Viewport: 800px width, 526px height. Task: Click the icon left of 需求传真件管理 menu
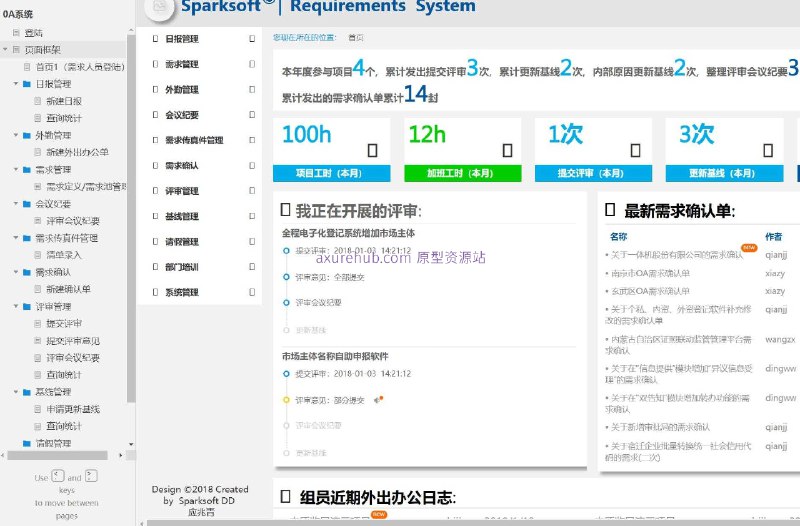pyautogui.click(x=156, y=140)
